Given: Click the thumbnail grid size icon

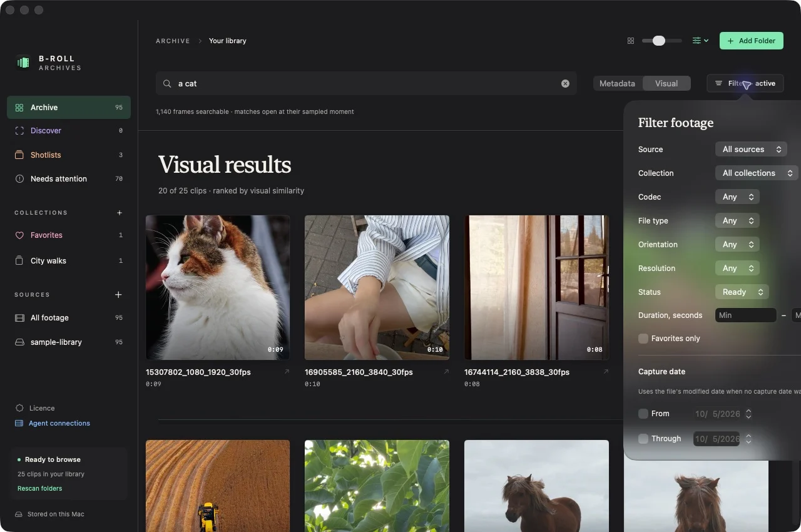Looking at the screenshot, I should [x=631, y=41].
